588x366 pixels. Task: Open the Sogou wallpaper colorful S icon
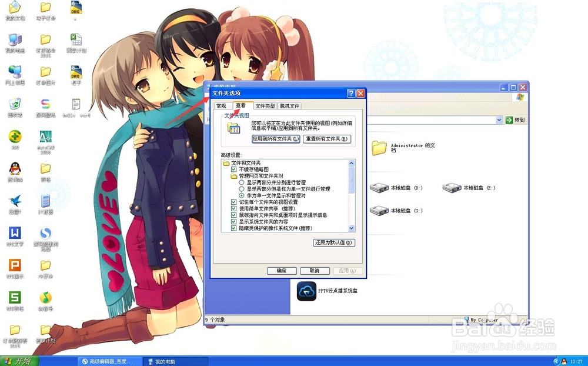coord(46,108)
